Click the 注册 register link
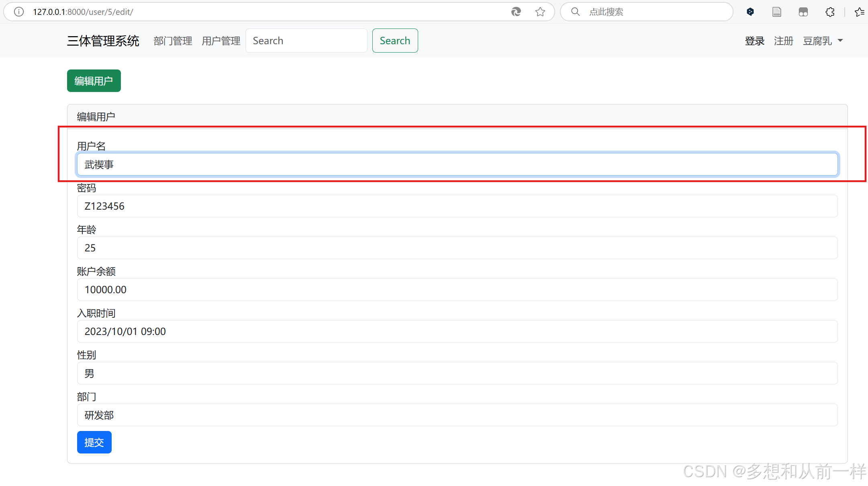868x486 pixels. [x=783, y=41]
